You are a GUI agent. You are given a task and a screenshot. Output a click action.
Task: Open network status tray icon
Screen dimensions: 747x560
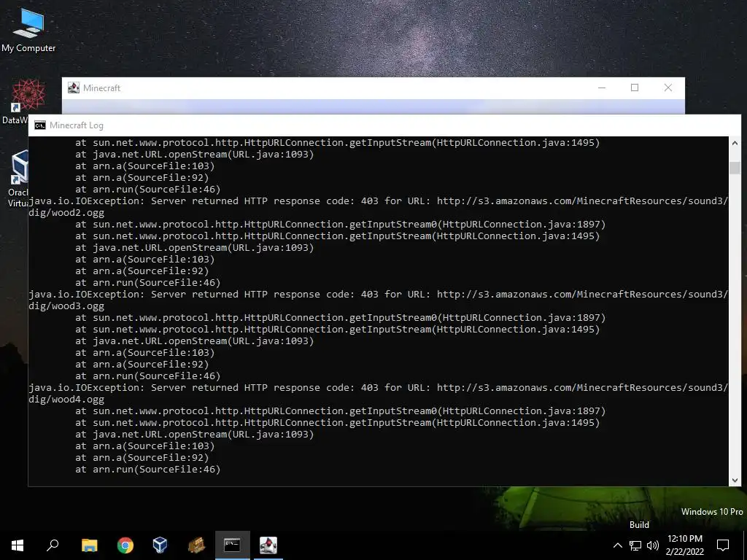click(635, 545)
